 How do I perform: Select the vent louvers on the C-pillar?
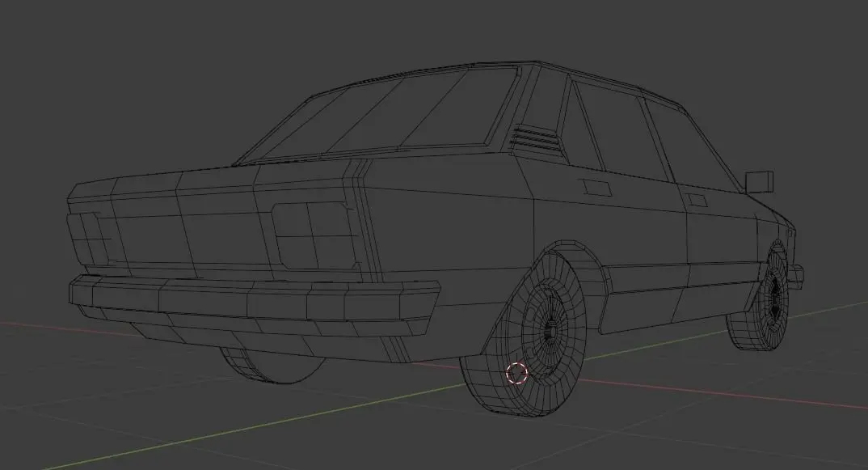pyautogui.click(x=535, y=138)
